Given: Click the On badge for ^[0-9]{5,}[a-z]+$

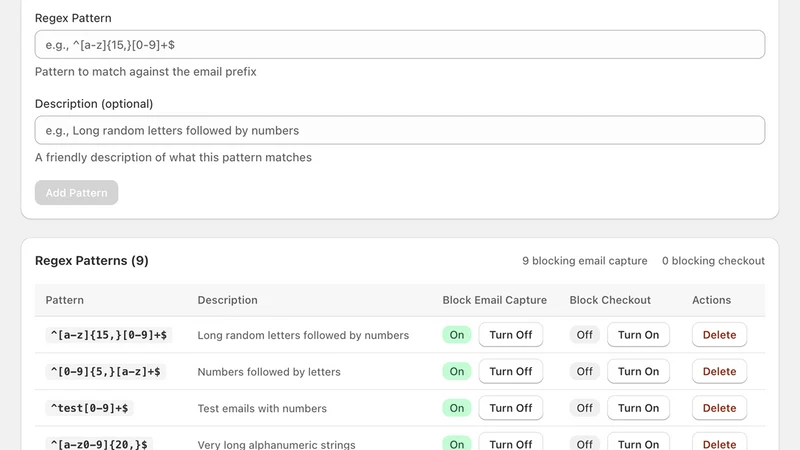Looking at the screenshot, I should [457, 371].
